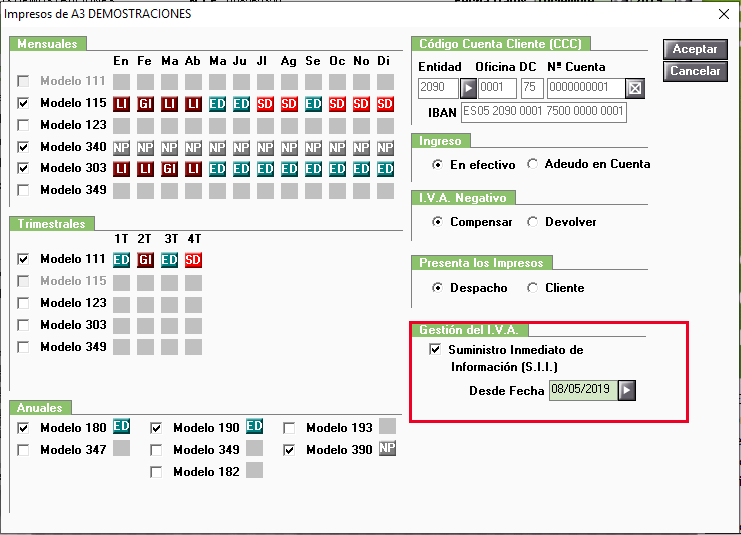741x535 pixels.
Task: Click gray January cell for monthly Modelo 123
Action: [x=121, y=125]
